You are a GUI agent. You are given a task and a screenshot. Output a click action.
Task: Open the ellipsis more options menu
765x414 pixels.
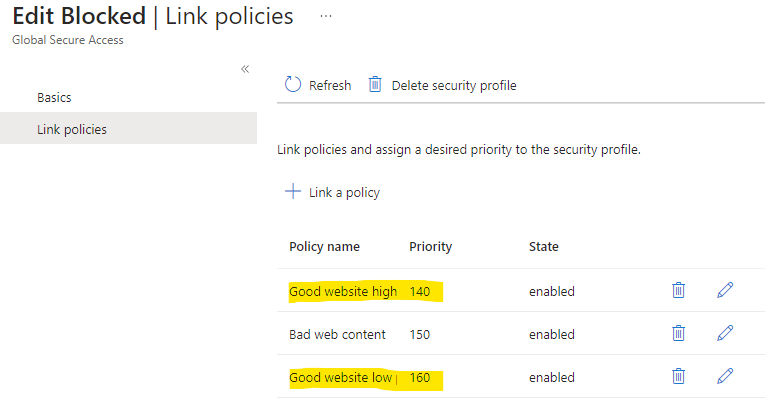[x=326, y=16]
